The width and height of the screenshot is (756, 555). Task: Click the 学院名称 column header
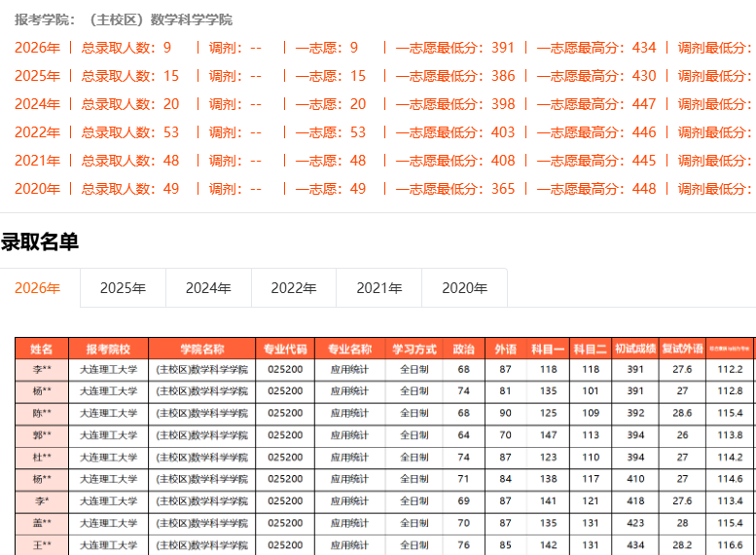pyautogui.click(x=202, y=349)
